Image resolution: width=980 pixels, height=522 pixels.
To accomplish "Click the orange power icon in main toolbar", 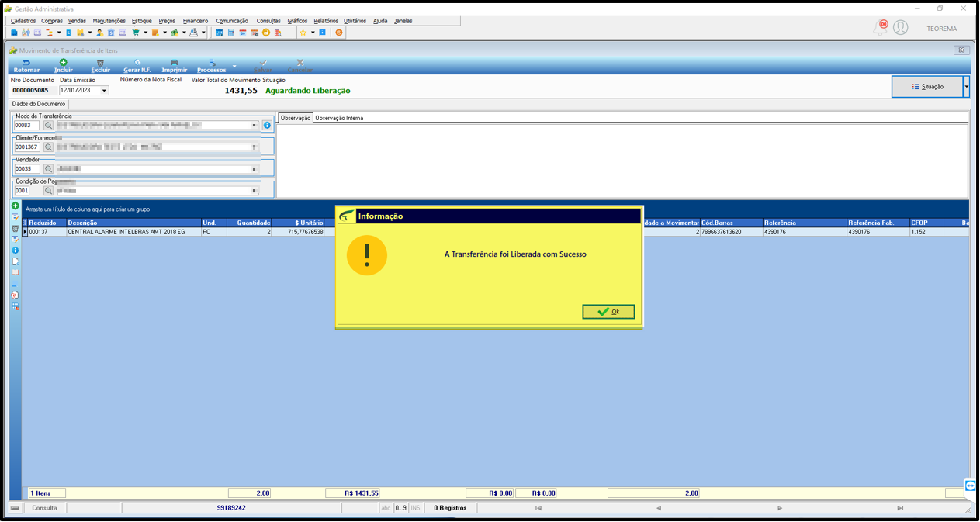I will click(339, 33).
